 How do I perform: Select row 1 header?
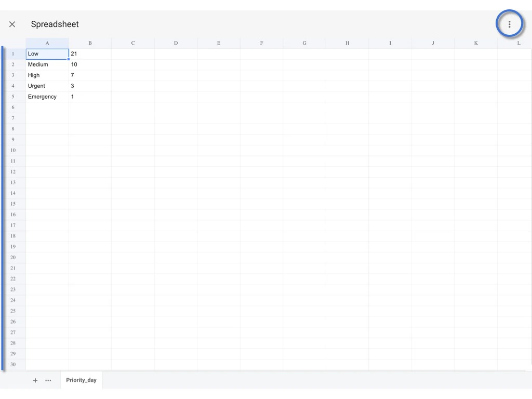click(x=13, y=54)
